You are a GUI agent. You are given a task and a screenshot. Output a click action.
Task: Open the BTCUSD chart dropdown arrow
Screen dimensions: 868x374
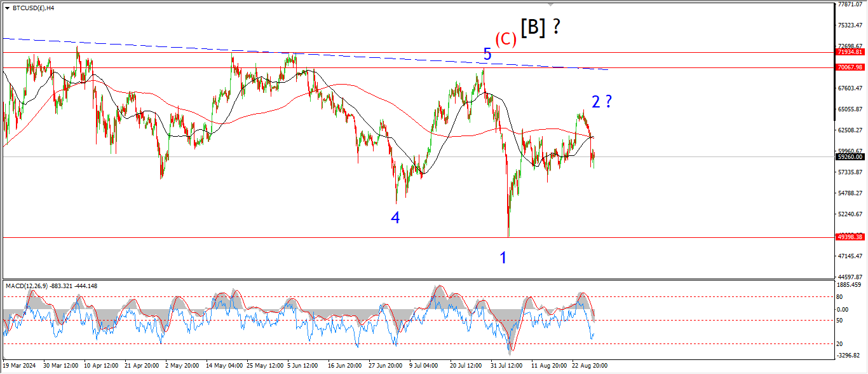[x=7, y=8]
